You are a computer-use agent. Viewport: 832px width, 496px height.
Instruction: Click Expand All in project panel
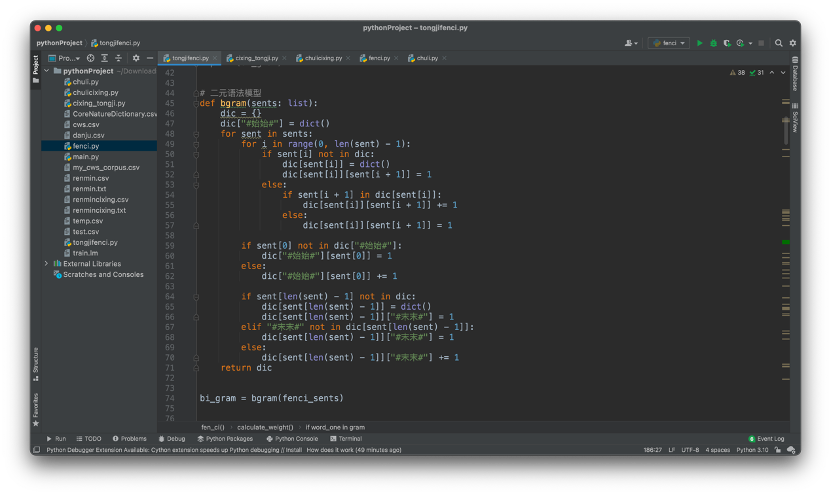[x=105, y=58]
